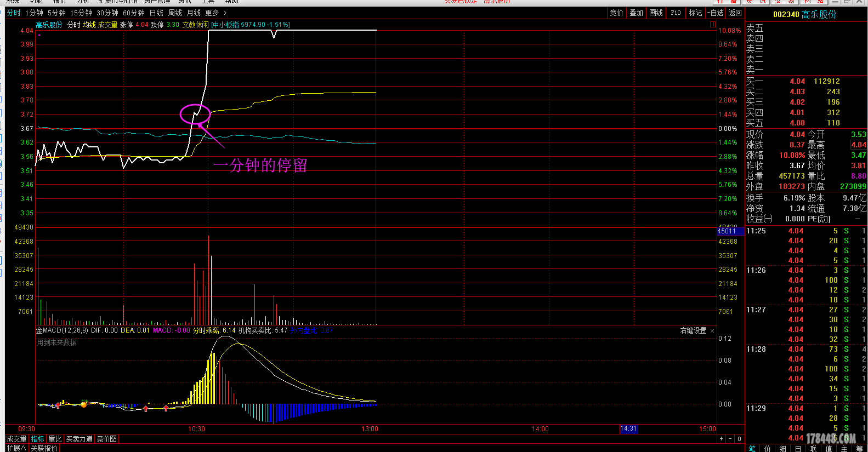Viewport: 868px width, 452px height.
Task: Select the 成交量 bottom tab
Action: point(16,439)
